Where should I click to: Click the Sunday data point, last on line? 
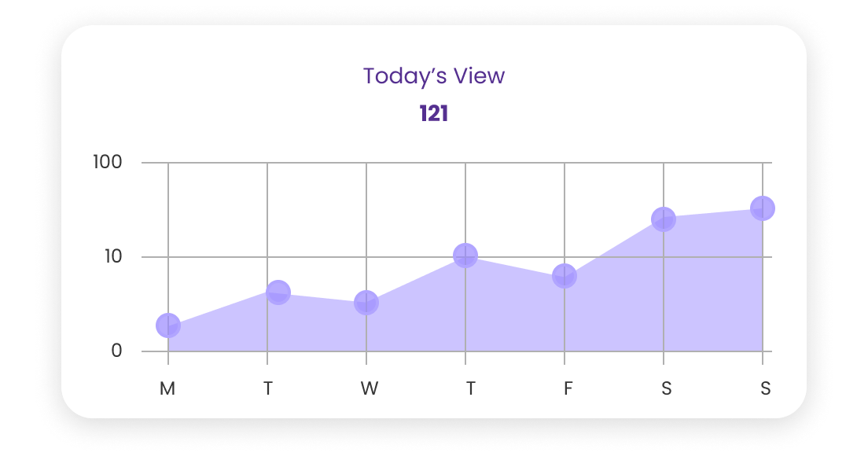(x=763, y=208)
